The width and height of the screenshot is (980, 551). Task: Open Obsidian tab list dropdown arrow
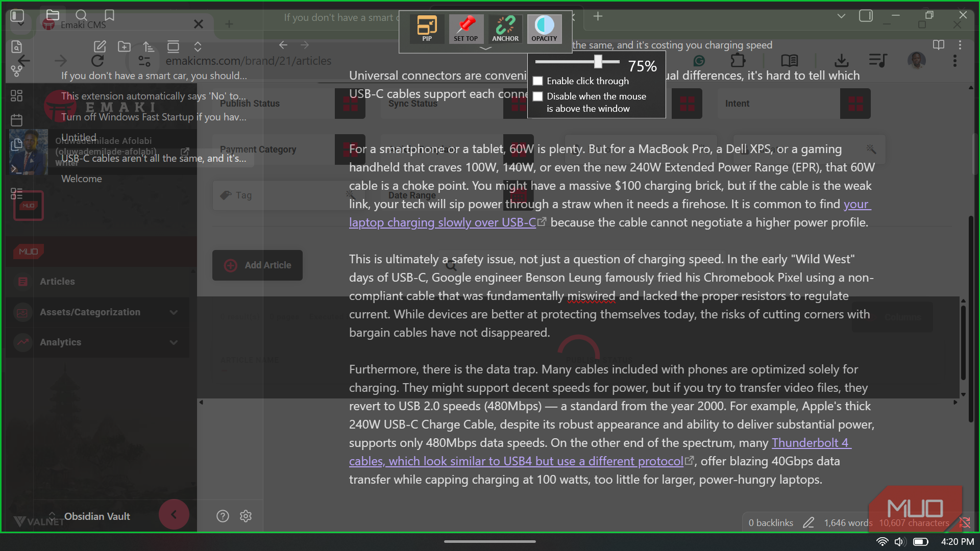pyautogui.click(x=841, y=16)
